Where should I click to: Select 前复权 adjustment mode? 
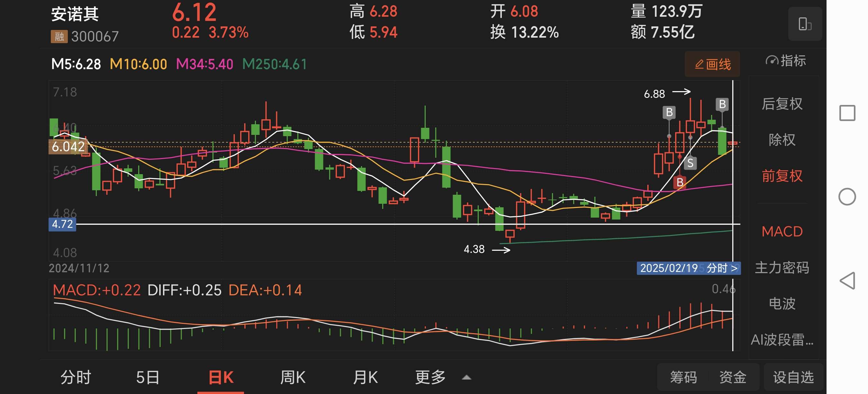click(x=782, y=176)
